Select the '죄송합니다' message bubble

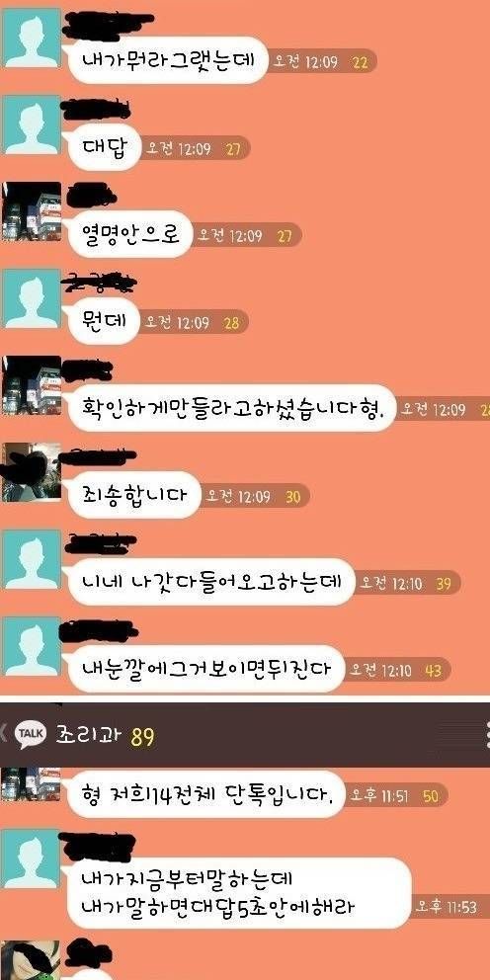(x=134, y=495)
